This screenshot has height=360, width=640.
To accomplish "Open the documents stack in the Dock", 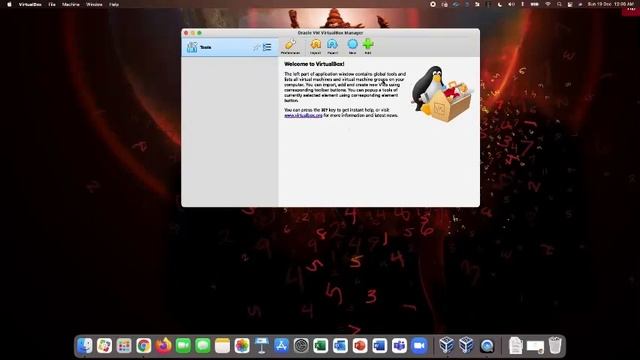I will [x=516, y=346].
